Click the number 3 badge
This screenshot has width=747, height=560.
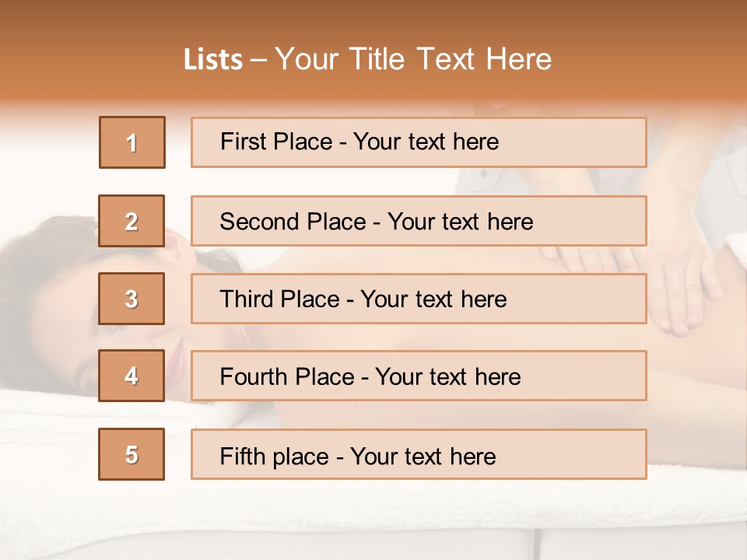pos(132,299)
